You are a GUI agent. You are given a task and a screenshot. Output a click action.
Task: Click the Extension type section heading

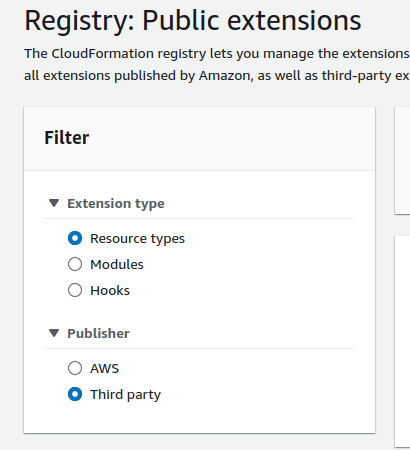pyautogui.click(x=116, y=204)
